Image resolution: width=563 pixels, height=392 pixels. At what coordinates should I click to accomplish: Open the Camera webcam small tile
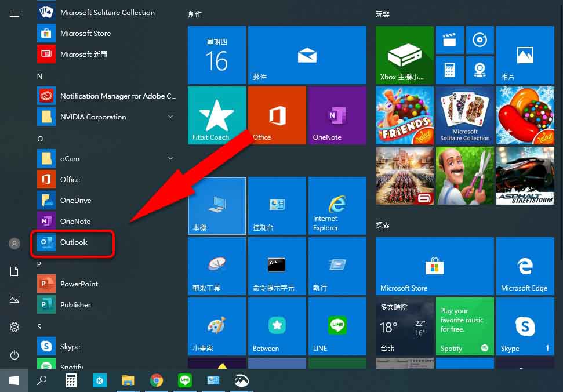(x=480, y=70)
